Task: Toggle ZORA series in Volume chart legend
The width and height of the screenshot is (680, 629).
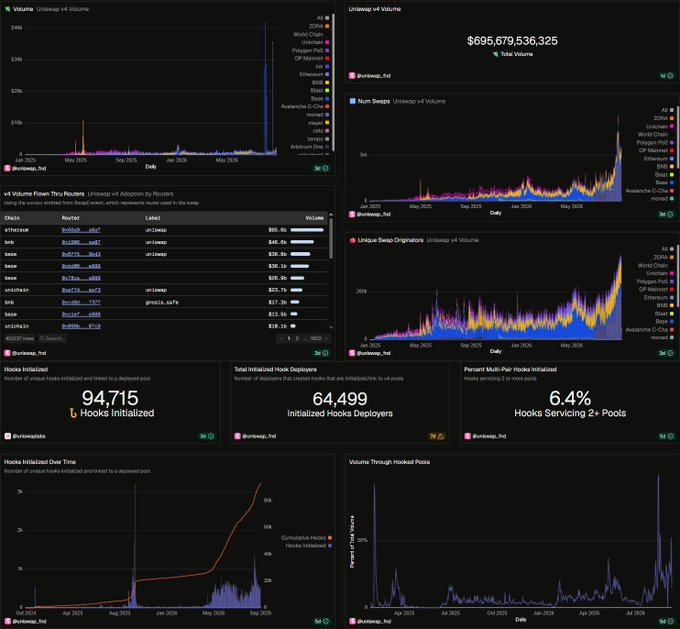Action: tap(319, 26)
